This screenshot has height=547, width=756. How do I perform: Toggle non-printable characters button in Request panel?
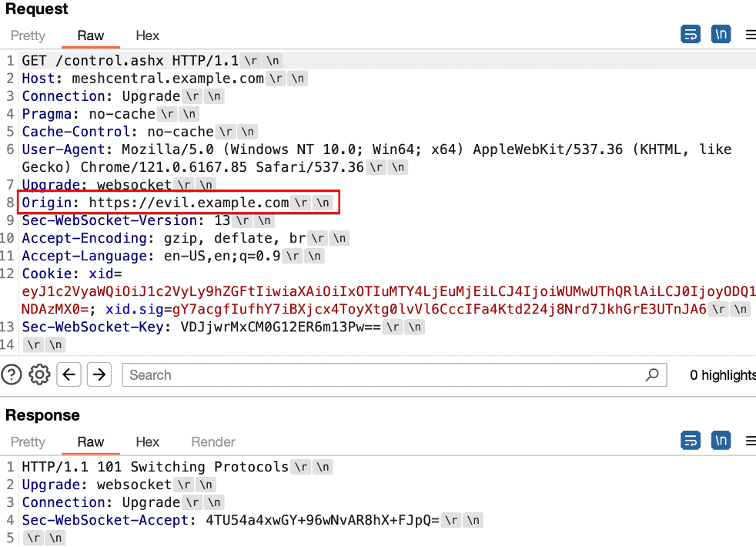[721, 35]
